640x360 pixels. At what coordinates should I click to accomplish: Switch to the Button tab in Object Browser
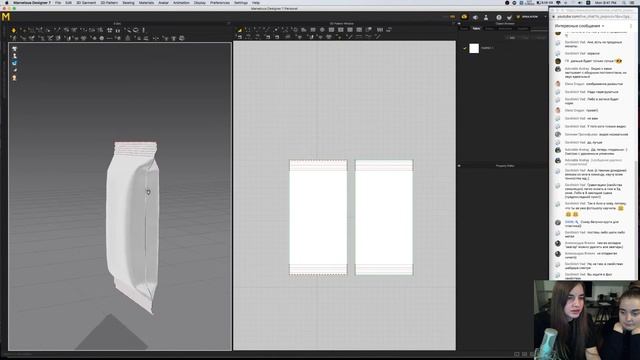click(489, 29)
